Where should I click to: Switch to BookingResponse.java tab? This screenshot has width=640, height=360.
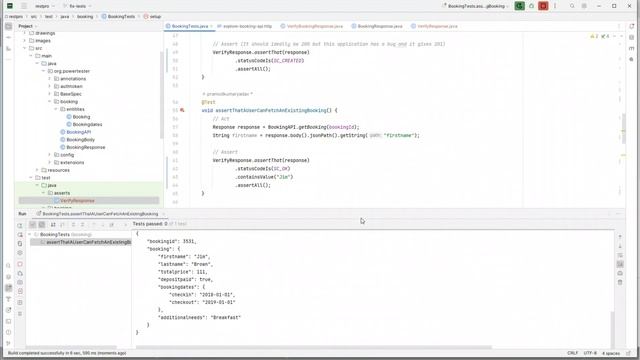click(377, 26)
